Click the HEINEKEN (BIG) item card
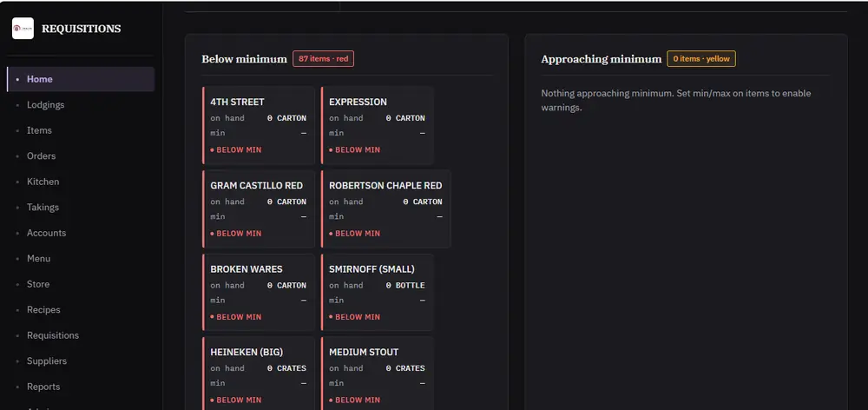868x410 pixels. [x=259, y=374]
